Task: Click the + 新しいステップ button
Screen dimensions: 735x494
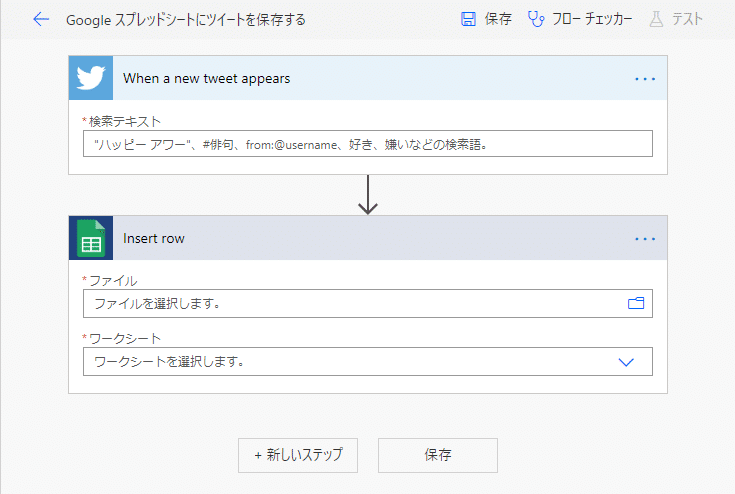Action: click(x=298, y=455)
